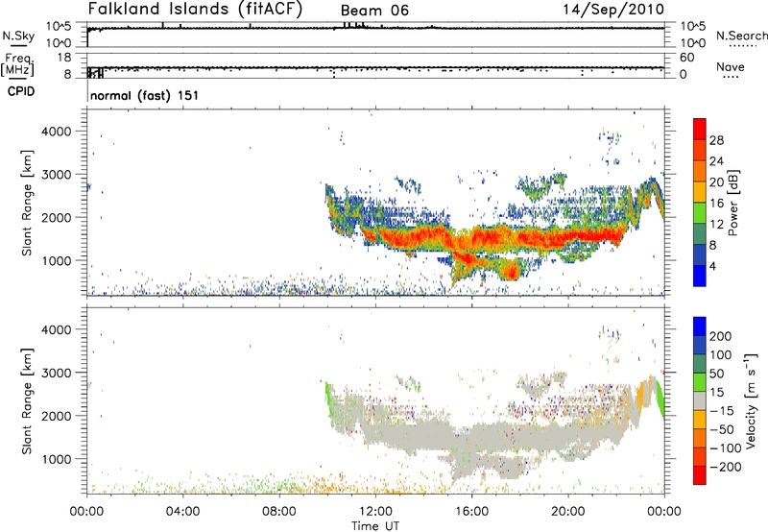Click the "Nave" legend label

pyautogui.click(x=730, y=66)
